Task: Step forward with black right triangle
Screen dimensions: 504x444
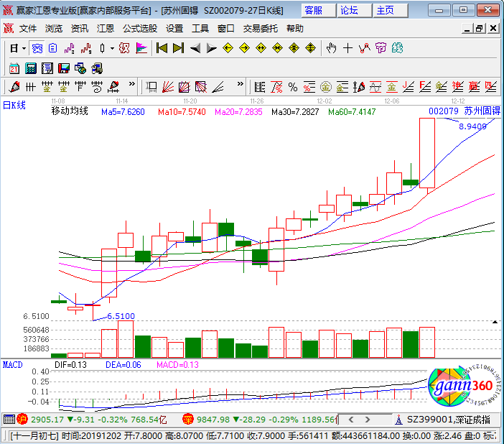Action: point(212,49)
